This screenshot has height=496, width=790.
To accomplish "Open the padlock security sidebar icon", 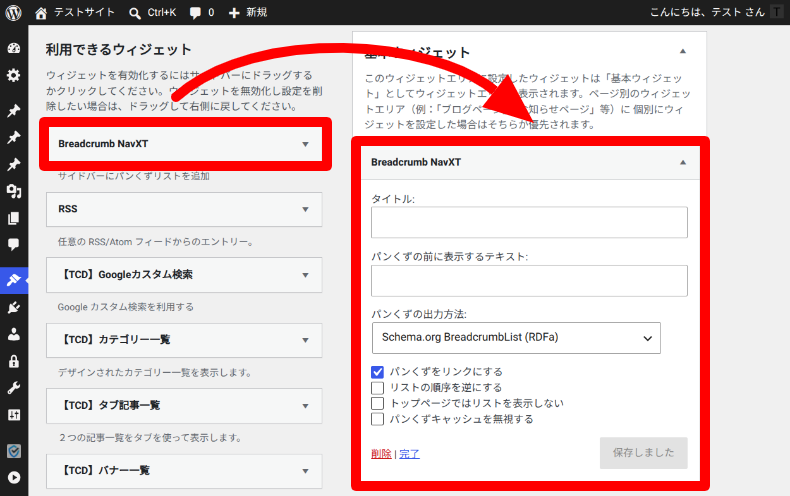I will point(14,361).
